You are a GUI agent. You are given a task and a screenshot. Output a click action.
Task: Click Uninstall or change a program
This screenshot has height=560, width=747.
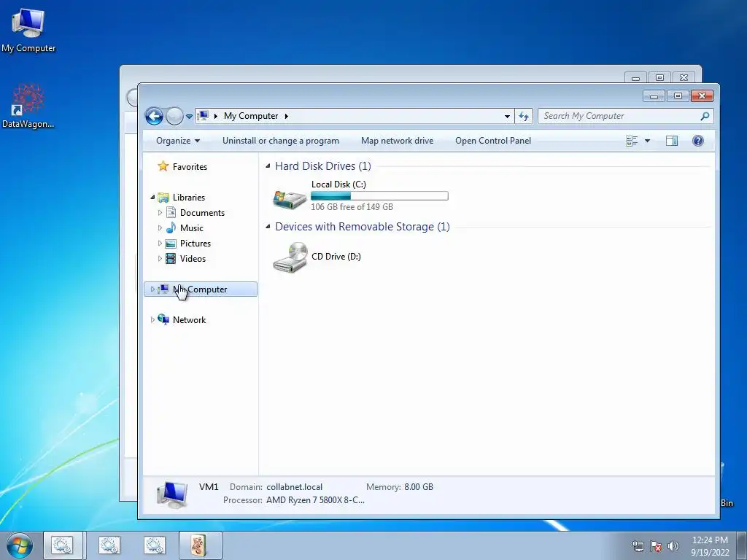click(281, 141)
